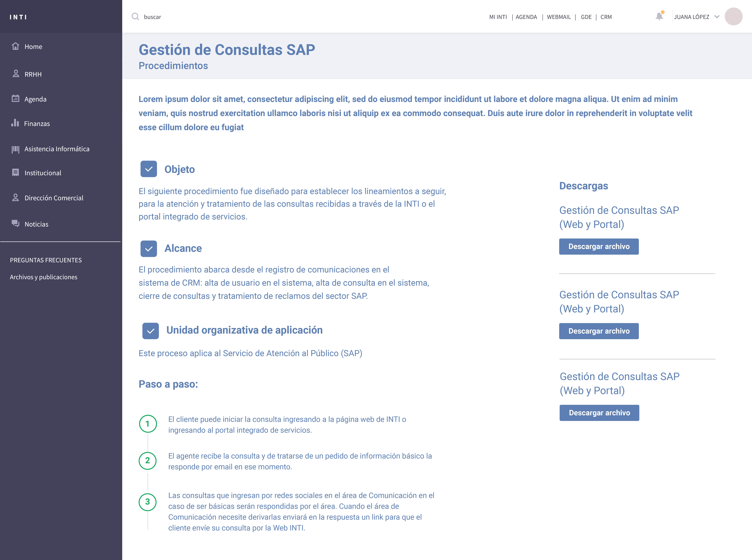Click the third Descargar archivo button
Image resolution: width=752 pixels, height=560 pixels.
[x=599, y=413]
